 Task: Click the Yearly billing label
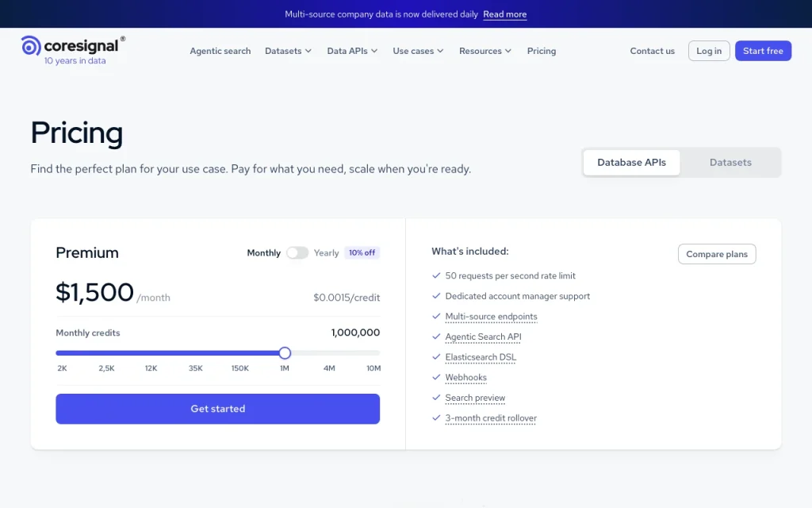click(x=326, y=253)
